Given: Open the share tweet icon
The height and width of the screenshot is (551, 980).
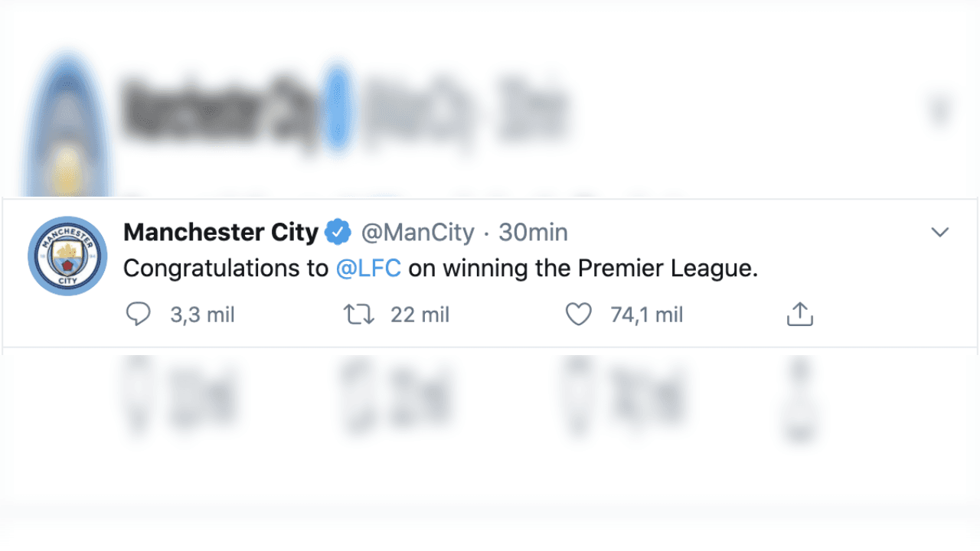Looking at the screenshot, I should pos(799,314).
